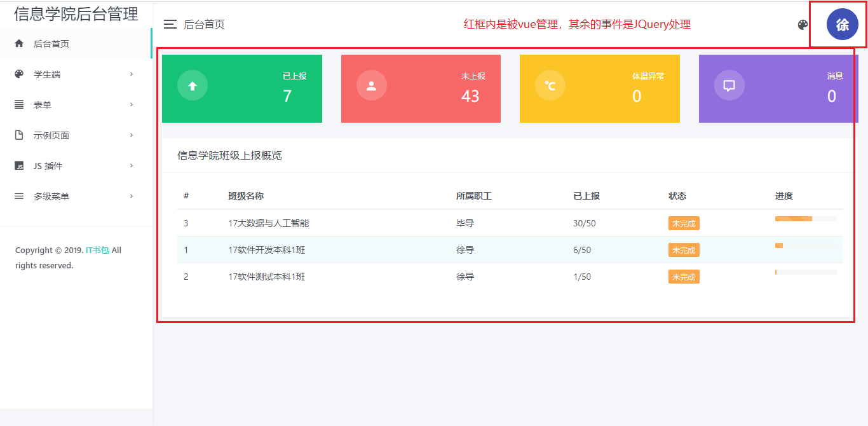Click 未完成 badge for 17大数据与人工智能
The image size is (868, 426).
[684, 223]
